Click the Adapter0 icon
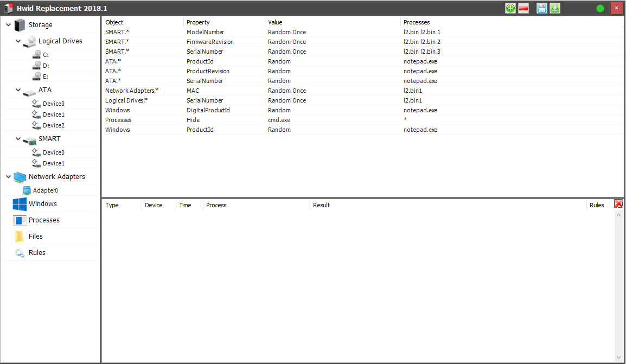Viewport: 626px width, 364px height. [27, 190]
